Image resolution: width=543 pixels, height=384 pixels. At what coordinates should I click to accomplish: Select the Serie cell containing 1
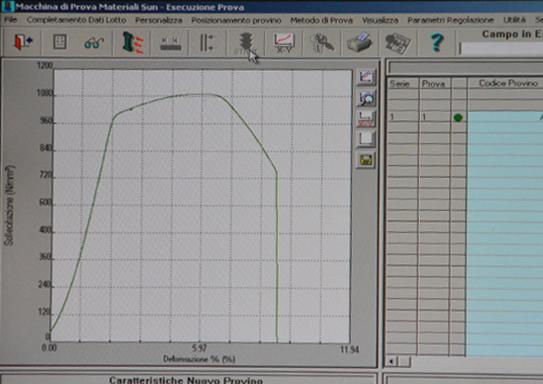coord(402,117)
